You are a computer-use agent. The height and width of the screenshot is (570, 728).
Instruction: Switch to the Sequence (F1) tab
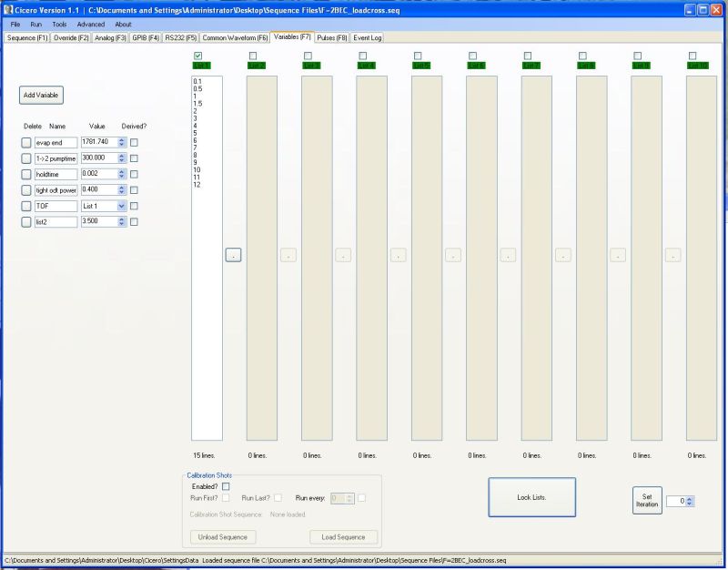click(27, 37)
